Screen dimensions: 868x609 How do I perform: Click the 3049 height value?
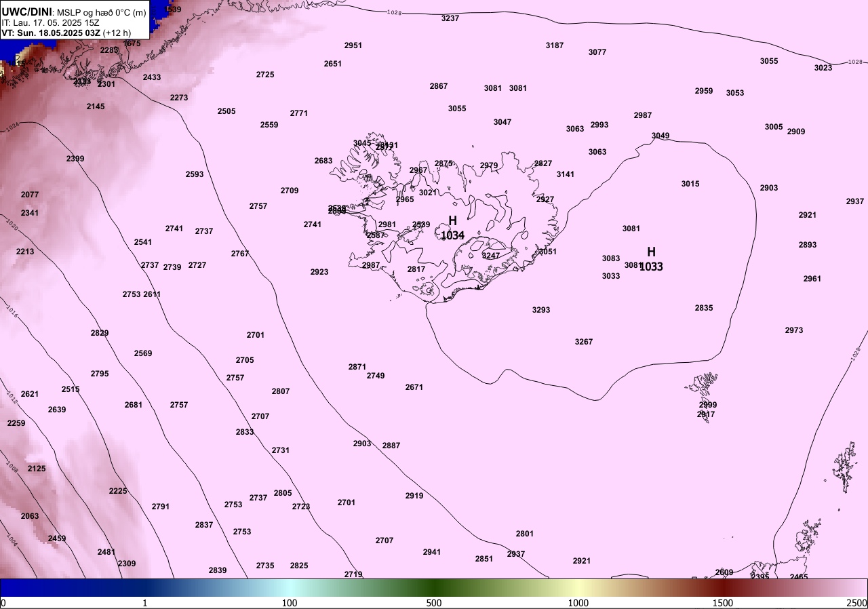(x=660, y=136)
